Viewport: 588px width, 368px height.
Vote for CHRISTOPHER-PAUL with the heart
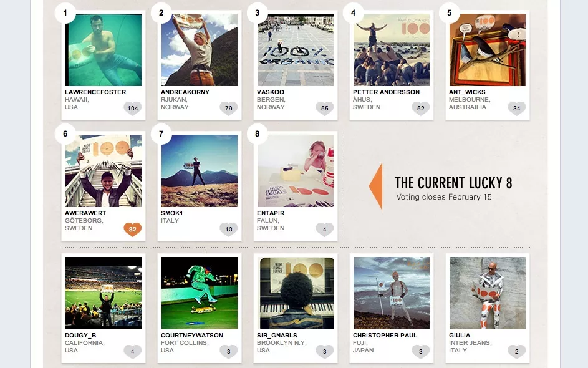pyautogui.click(x=421, y=352)
